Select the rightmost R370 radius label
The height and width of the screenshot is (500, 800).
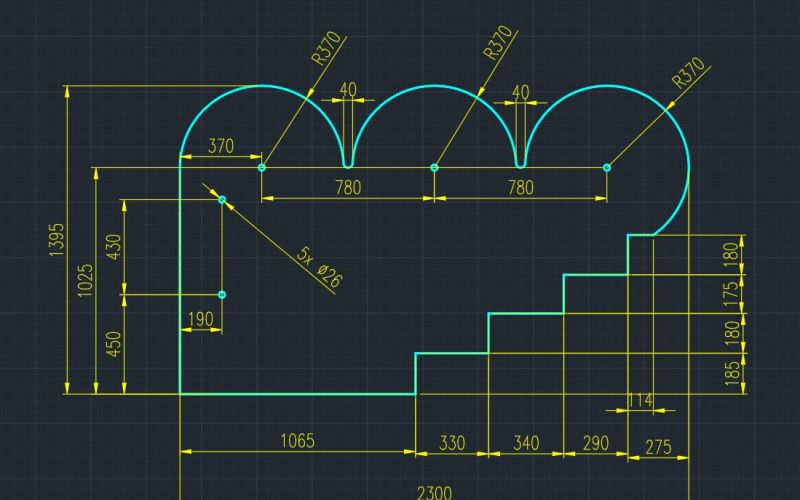pyautogui.click(x=688, y=74)
